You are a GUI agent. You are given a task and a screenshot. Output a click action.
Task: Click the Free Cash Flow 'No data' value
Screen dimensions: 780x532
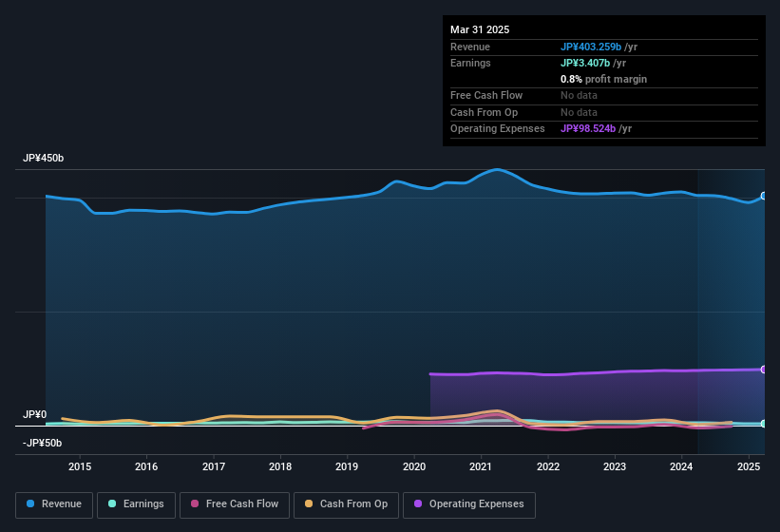(x=579, y=95)
